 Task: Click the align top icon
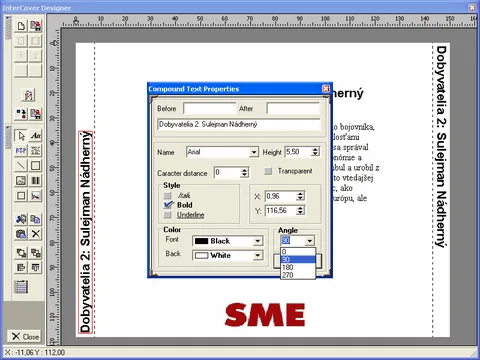[x=35, y=267]
